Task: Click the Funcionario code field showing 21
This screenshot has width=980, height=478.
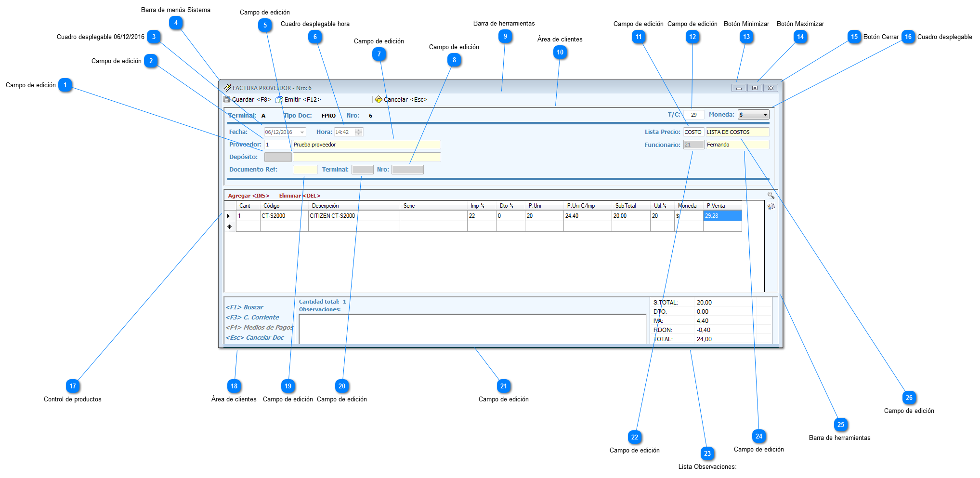Action: point(693,145)
